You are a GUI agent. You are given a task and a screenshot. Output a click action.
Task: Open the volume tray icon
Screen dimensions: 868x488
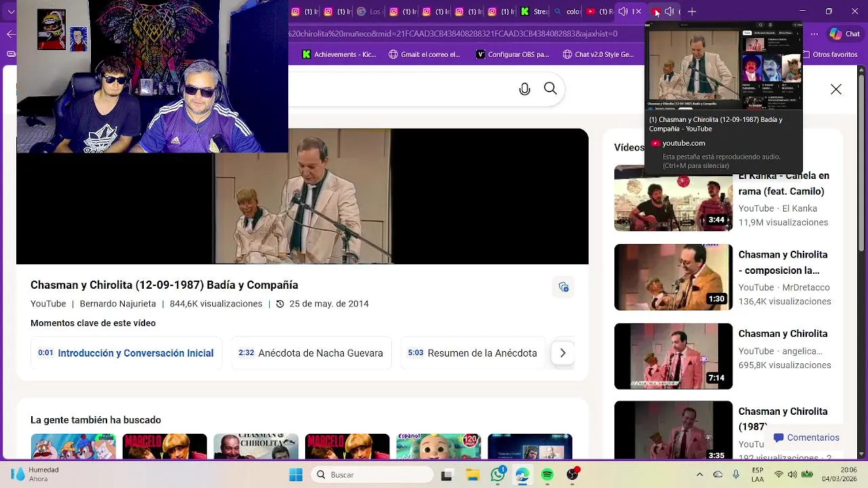pyautogui.click(x=793, y=475)
